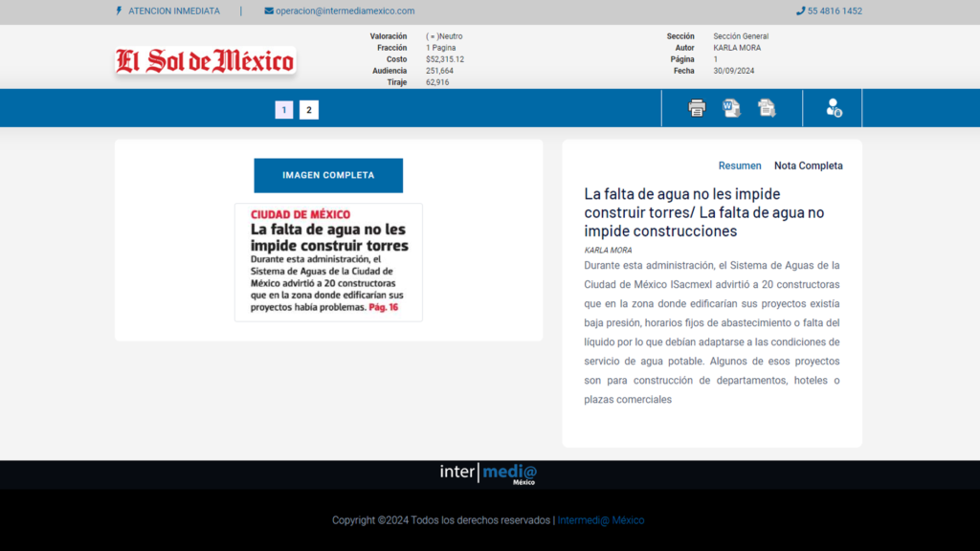The image size is (980, 551).
Task: Click the Fecha value 30/09/2024
Action: [733, 71]
